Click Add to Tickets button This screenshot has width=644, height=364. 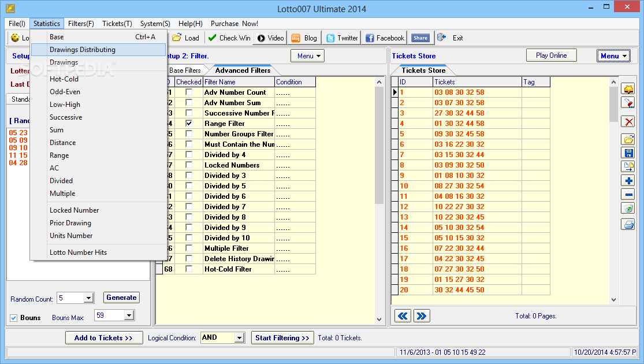[104, 337]
